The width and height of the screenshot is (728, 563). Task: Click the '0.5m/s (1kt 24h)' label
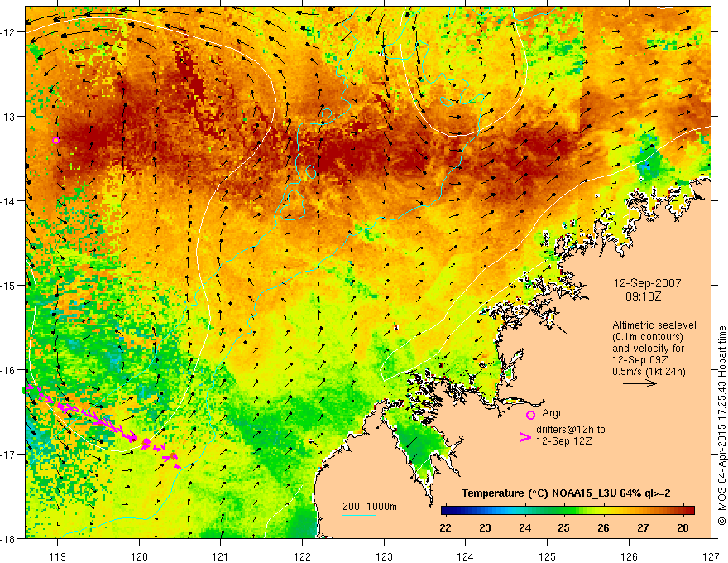pos(649,372)
